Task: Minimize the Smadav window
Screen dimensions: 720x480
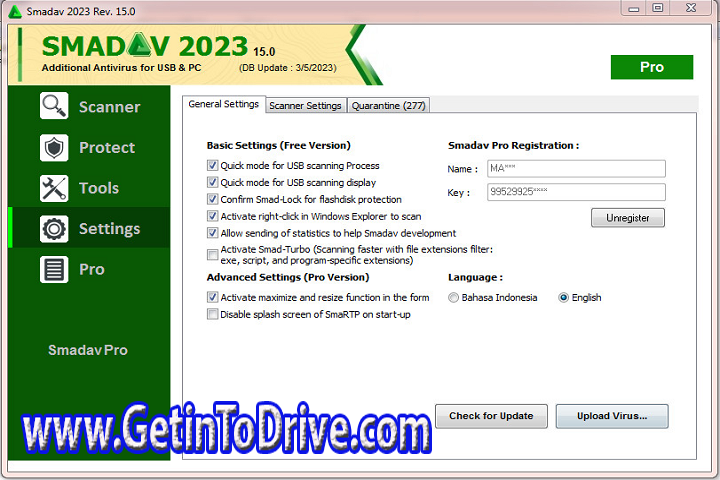Action: (x=634, y=8)
